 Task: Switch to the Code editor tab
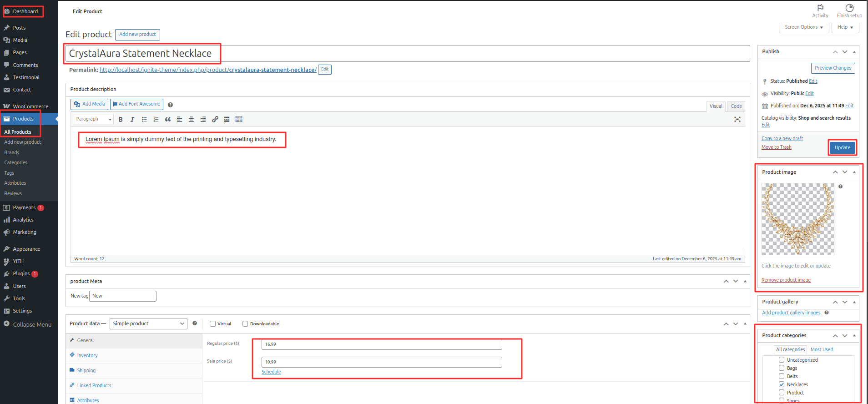pyautogui.click(x=736, y=106)
